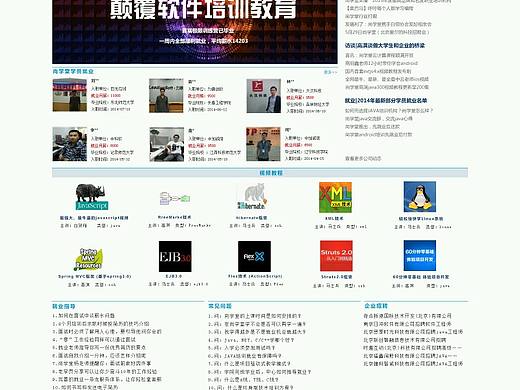The width and height of the screenshot is (520, 390).
Task: Open the Spring MVC Resources course icon
Action: pos(88,259)
